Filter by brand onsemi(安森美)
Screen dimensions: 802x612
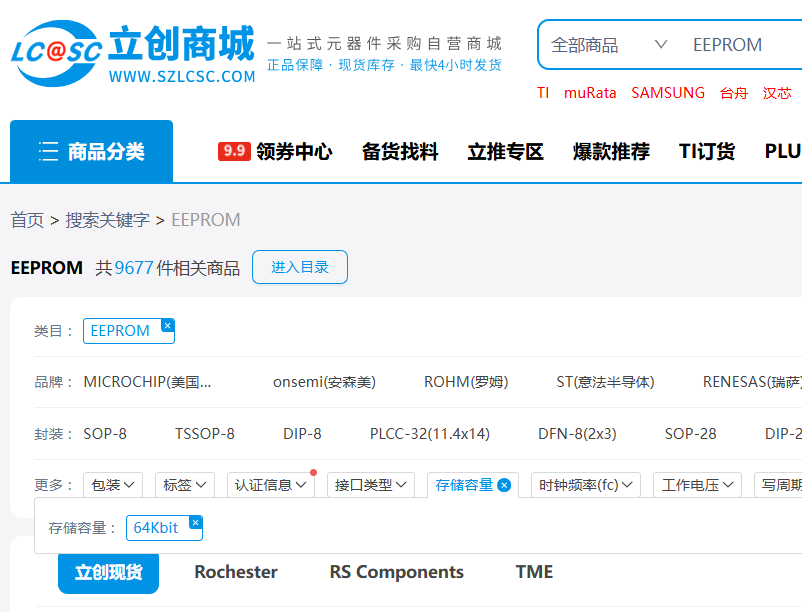324,382
